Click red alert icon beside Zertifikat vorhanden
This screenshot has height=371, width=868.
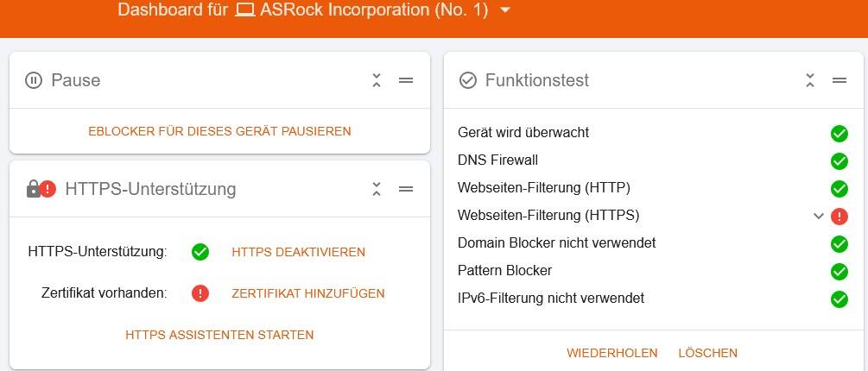tap(200, 293)
